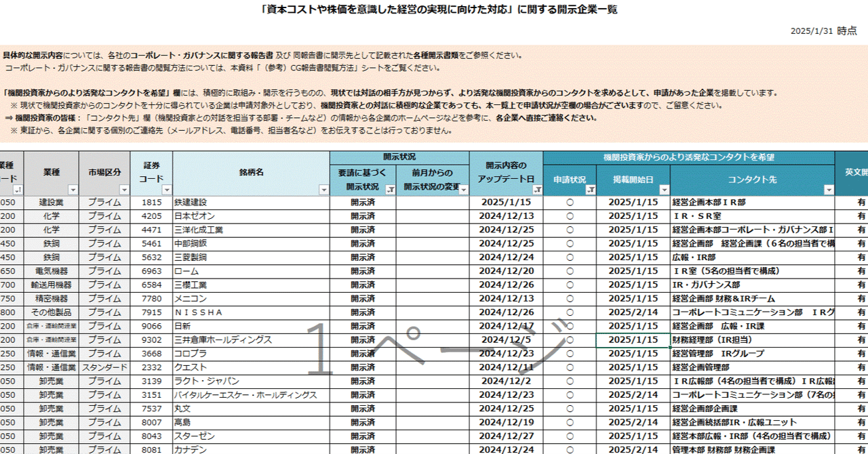Click the 機関投資家からのより活発なコンタクトを希望 header

689,157
